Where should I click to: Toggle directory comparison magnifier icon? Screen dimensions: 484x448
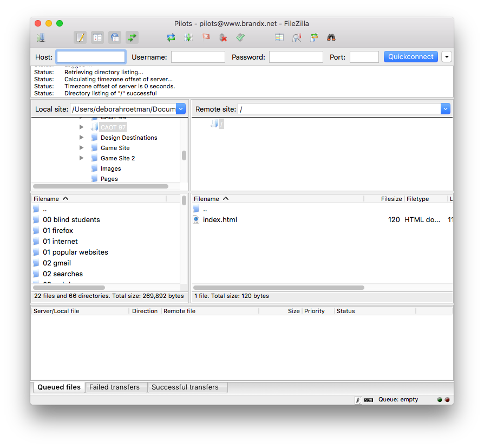point(297,38)
